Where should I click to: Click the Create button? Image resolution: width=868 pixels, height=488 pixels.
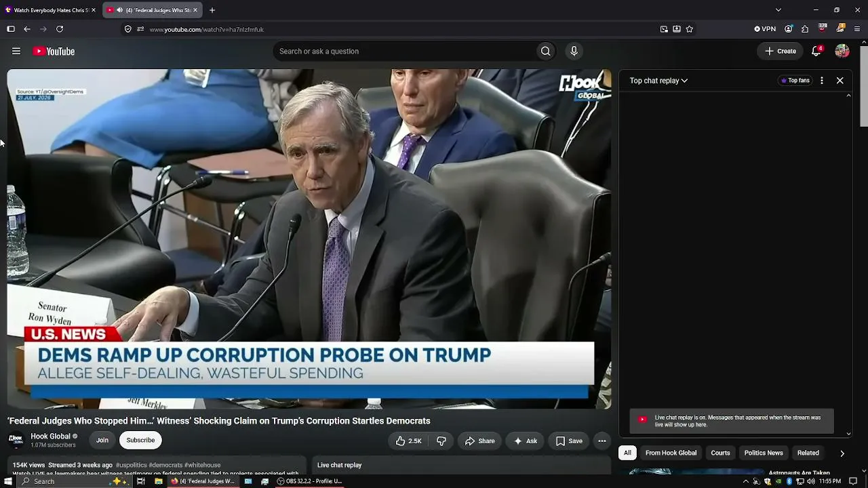pyautogui.click(x=781, y=52)
